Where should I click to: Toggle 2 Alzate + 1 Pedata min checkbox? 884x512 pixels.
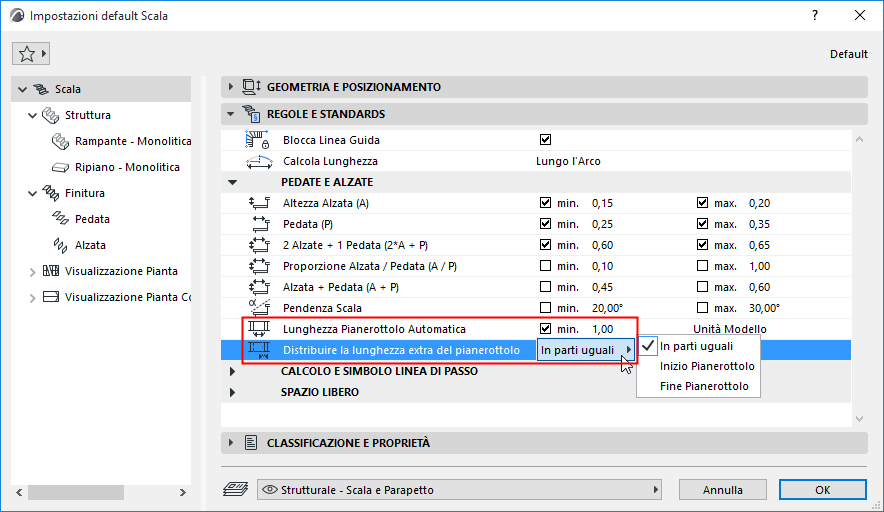point(545,244)
